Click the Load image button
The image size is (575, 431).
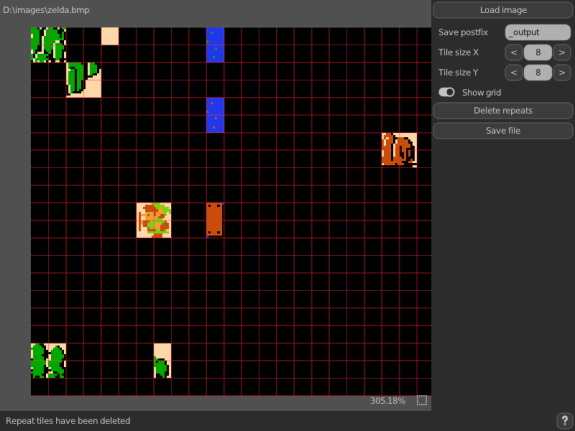pyautogui.click(x=503, y=10)
